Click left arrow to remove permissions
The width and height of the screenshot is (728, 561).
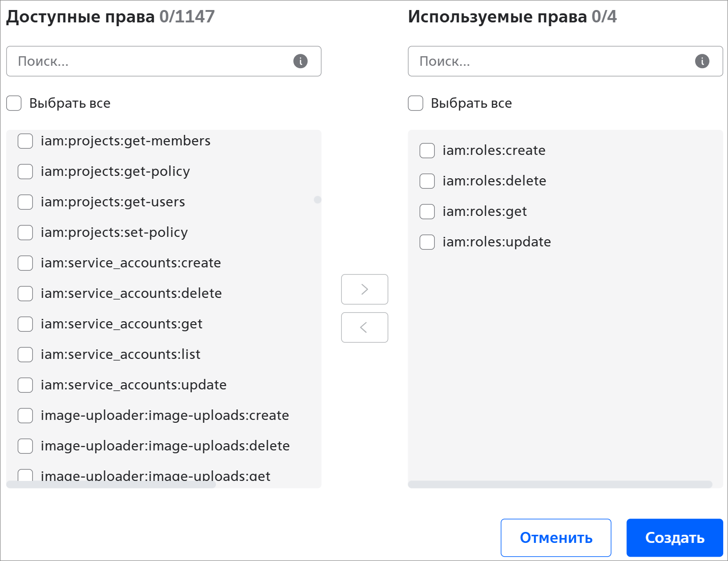(365, 327)
